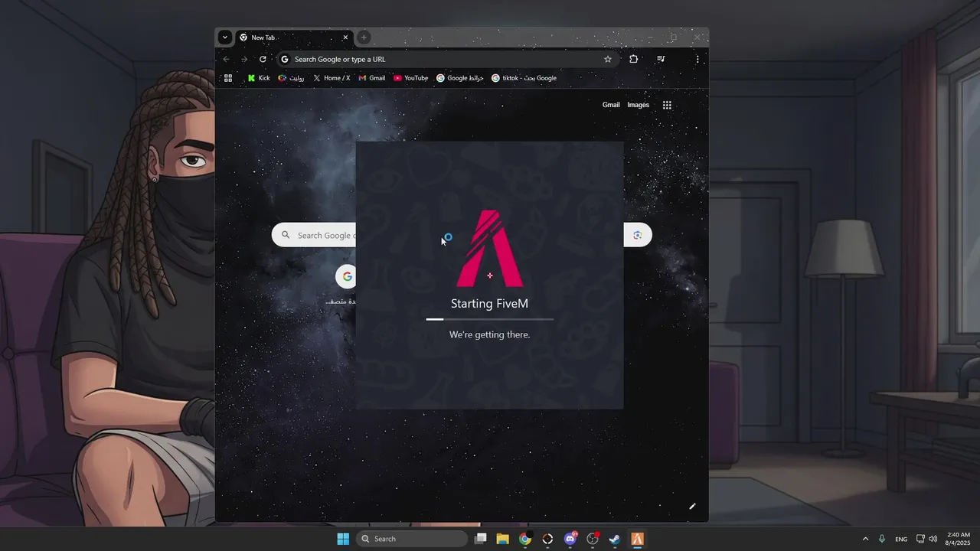The image size is (980, 551).
Task: Open Discord from the taskbar
Action: click(570, 539)
